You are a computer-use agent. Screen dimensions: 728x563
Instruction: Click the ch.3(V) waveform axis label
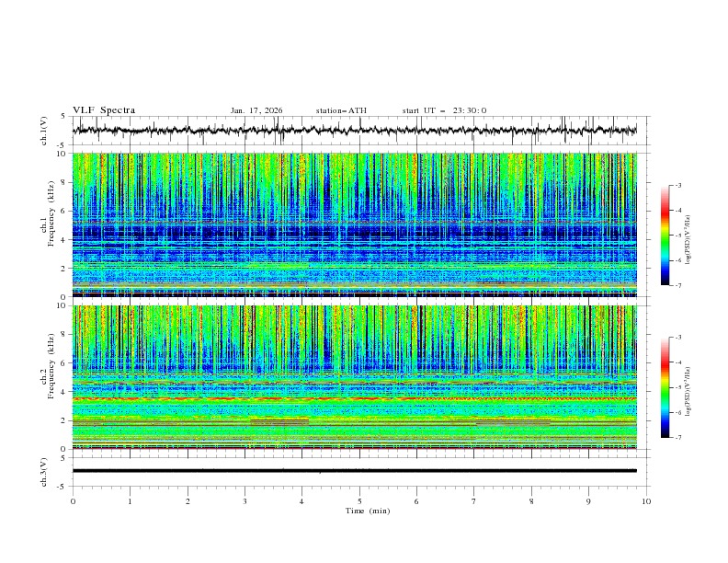[x=44, y=472]
